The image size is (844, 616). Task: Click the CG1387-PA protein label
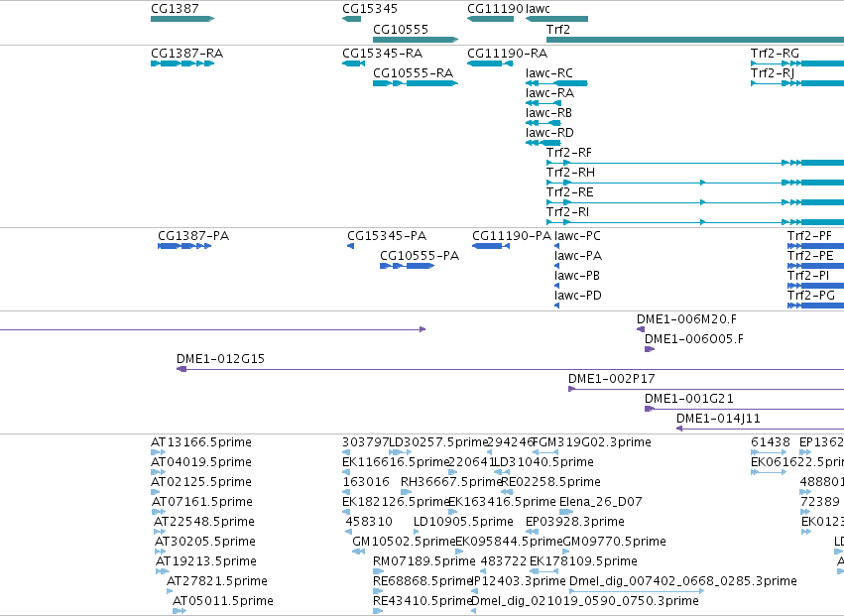click(193, 236)
